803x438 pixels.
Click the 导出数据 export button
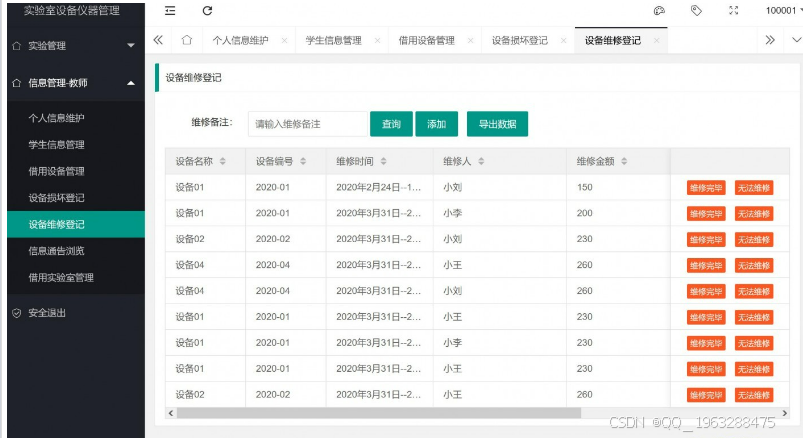point(497,124)
